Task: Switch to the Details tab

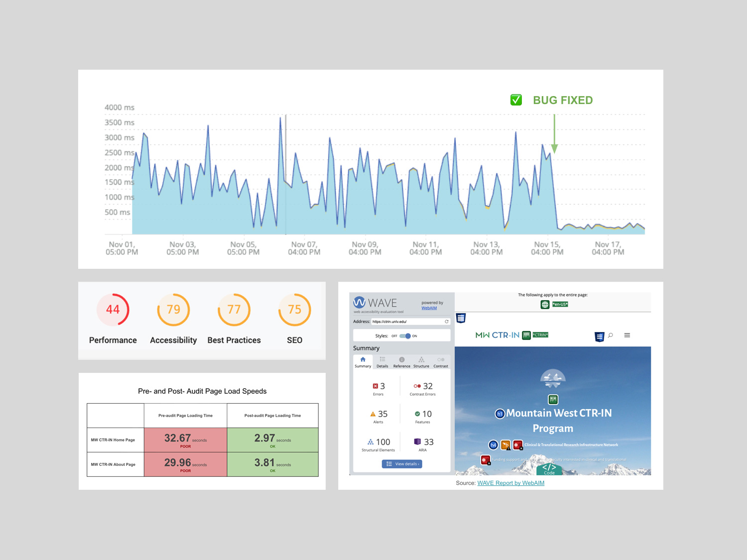Action: [x=382, y=362]
